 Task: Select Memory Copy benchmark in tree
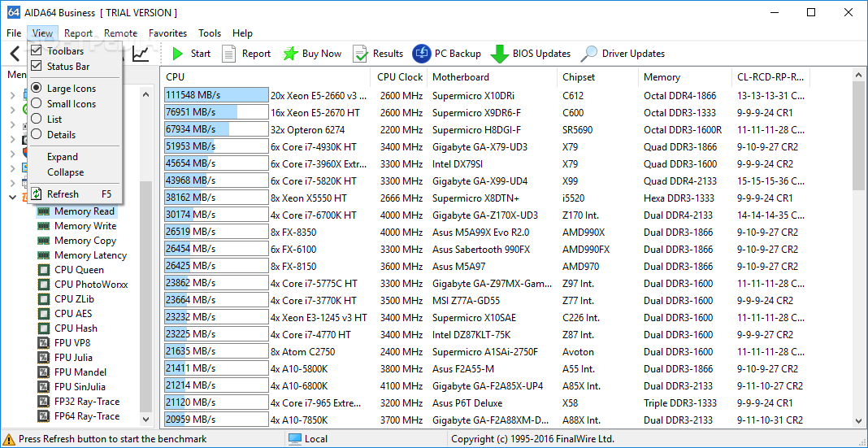(85, 241)
